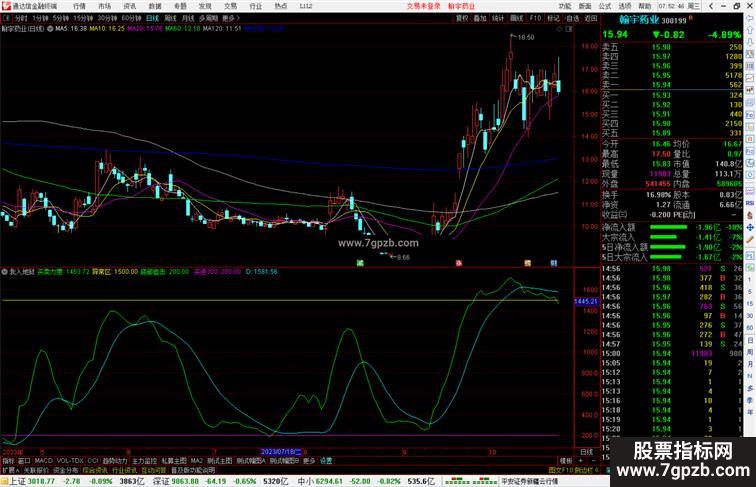Image resolution: width=756 pixels, height=487 pixels.
Task: Select 周线 weekly period
Action: 171,18
